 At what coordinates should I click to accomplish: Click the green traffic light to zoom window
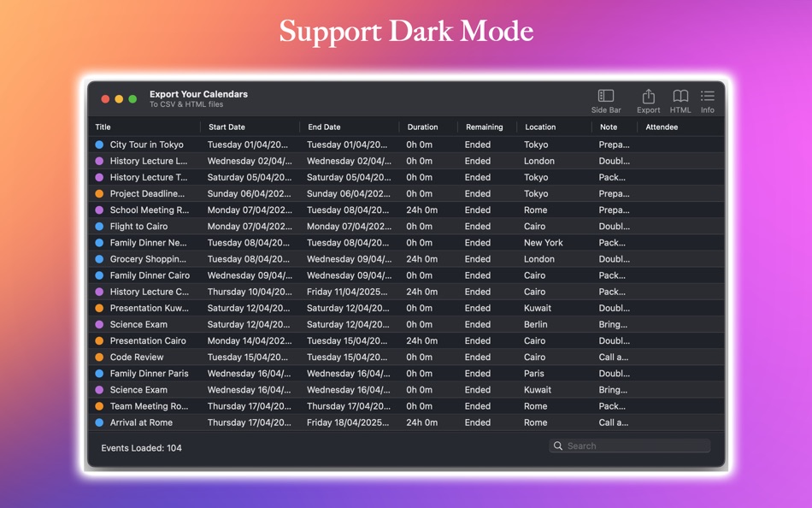click(132, 99)
